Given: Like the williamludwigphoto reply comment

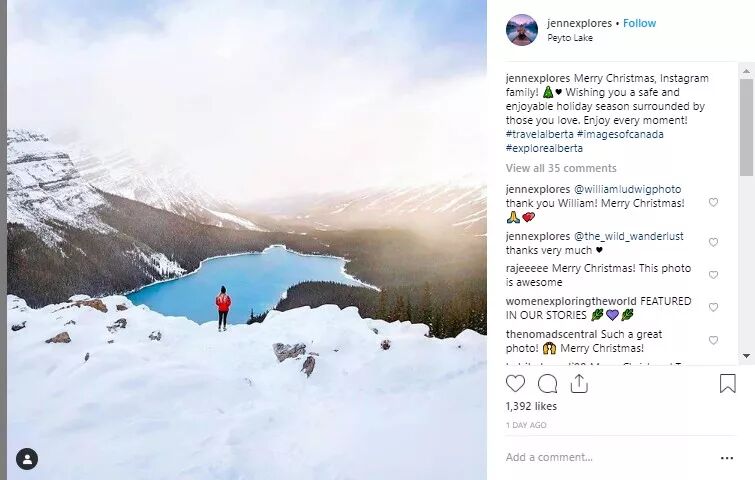Looking at the screenshot, I should [713, 202].
